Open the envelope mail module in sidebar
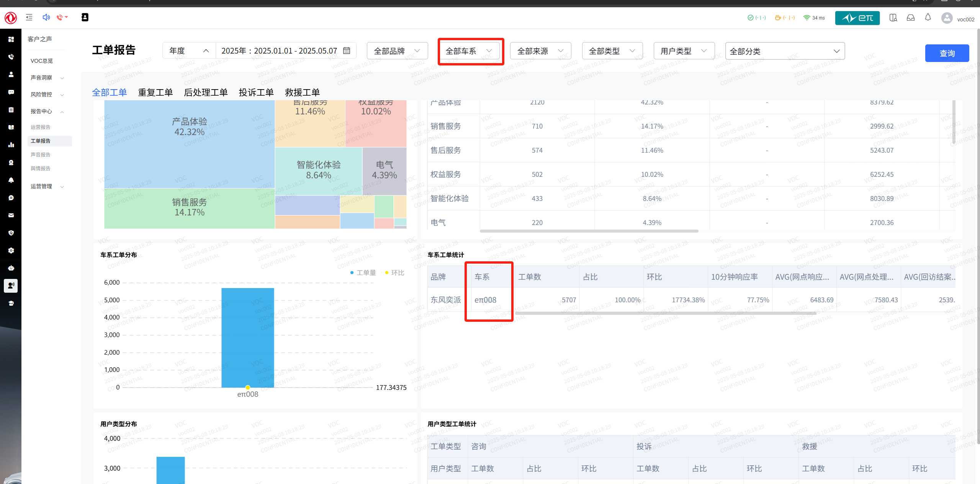 (x=11, y=215)
